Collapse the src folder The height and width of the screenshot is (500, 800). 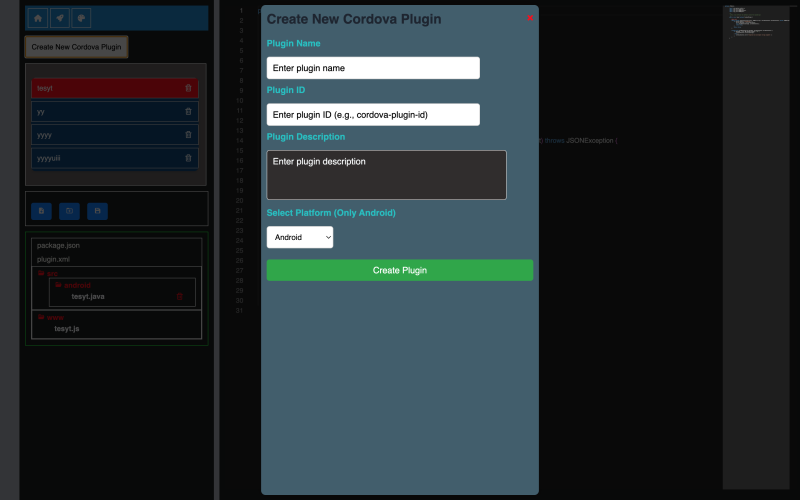pos(48,273)
